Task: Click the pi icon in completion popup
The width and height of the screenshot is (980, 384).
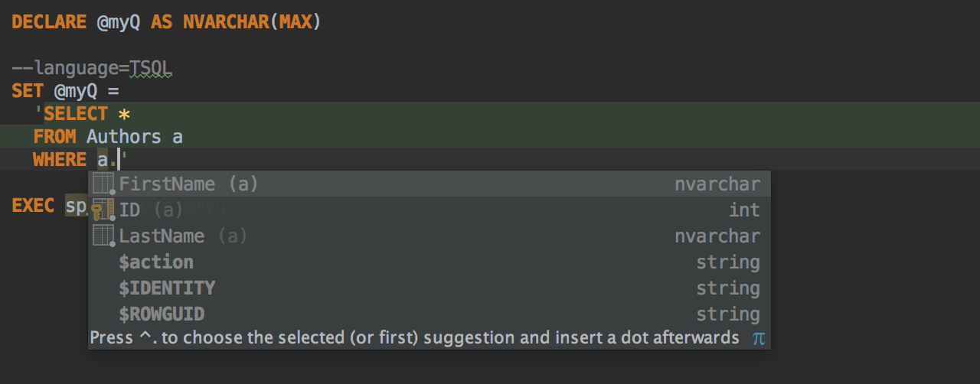Action: tap(758, 338)
